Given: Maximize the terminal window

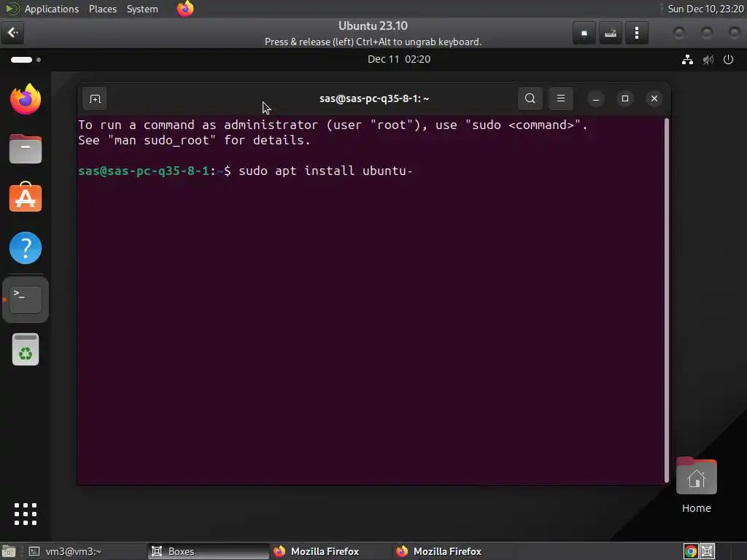Looking at the screenshot, I should coord(625,98).
